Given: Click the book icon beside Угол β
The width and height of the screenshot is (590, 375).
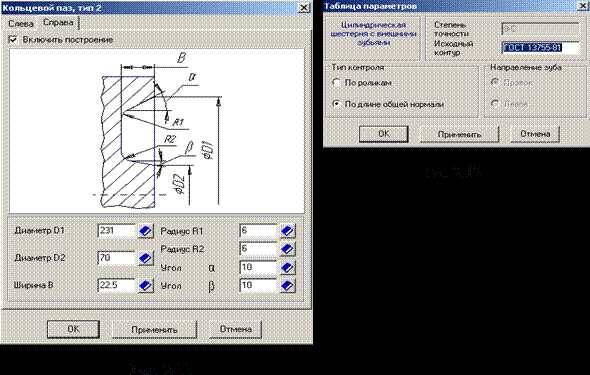Looking at the screenshot, I should click(x=287, y=285).
